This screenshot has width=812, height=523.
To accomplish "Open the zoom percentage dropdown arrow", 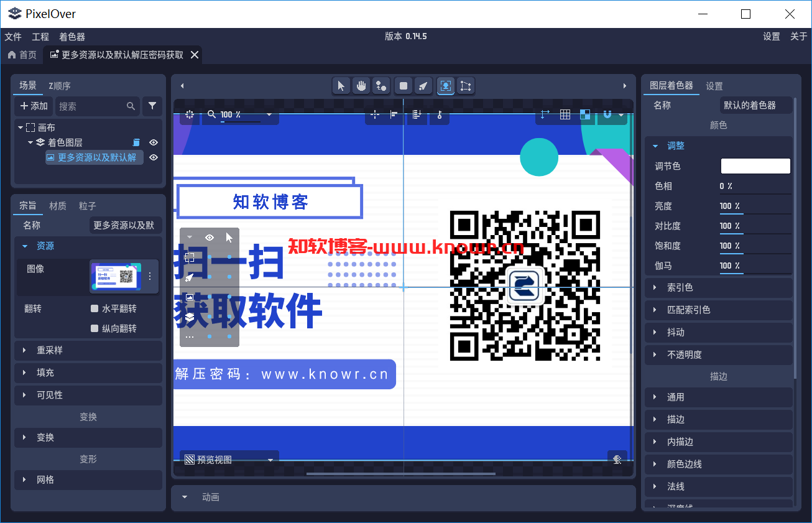I will [x=269, y=114].
